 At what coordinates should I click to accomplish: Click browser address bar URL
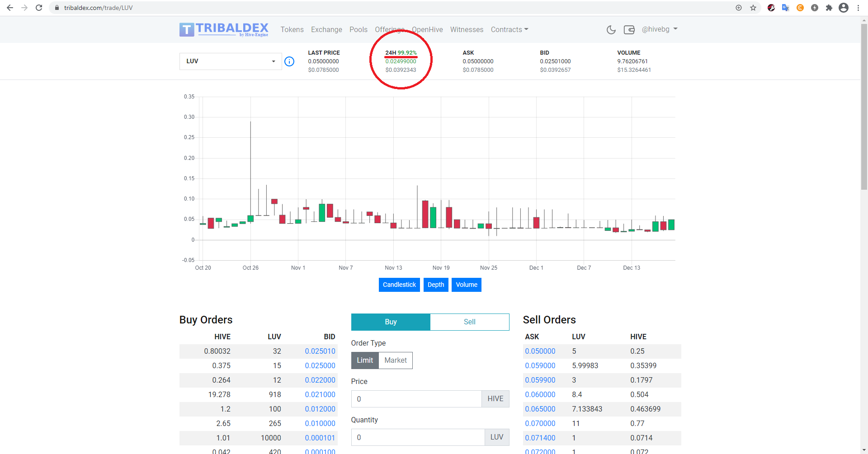[98, 8]
